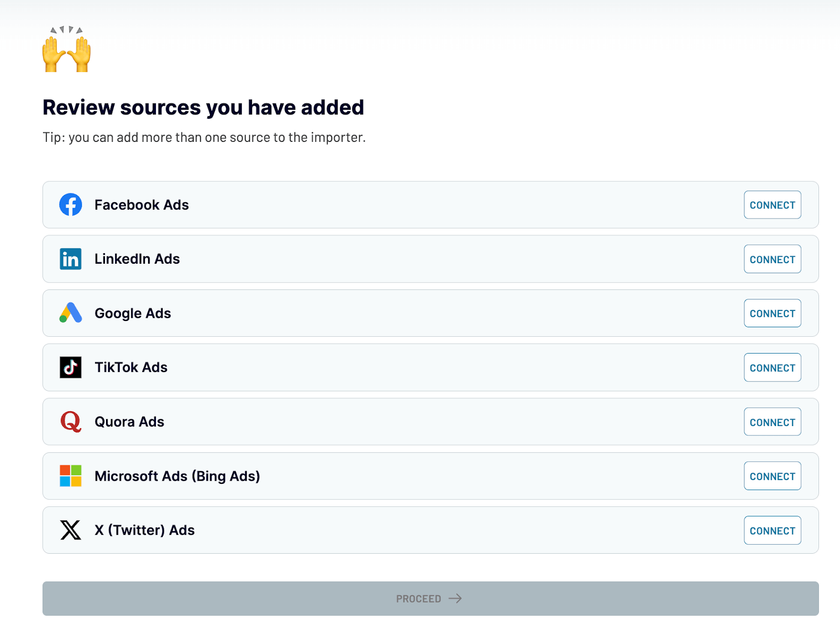
Task: Connect the X (Twitter) Ads source
Action: click(772, 530)
